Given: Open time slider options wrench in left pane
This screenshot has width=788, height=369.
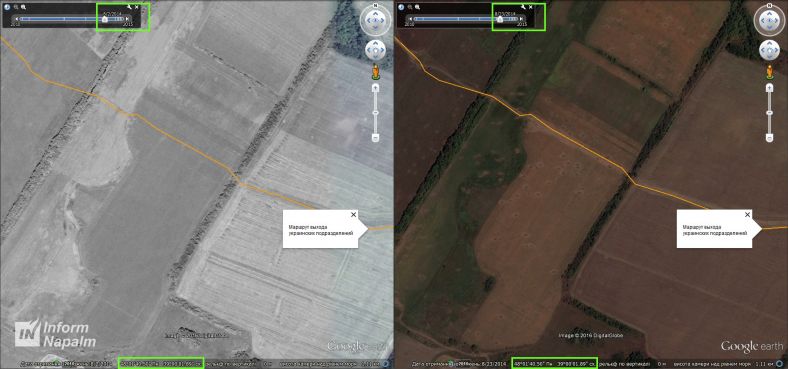Looking at the screenshot, I should [x=129, y=7].
